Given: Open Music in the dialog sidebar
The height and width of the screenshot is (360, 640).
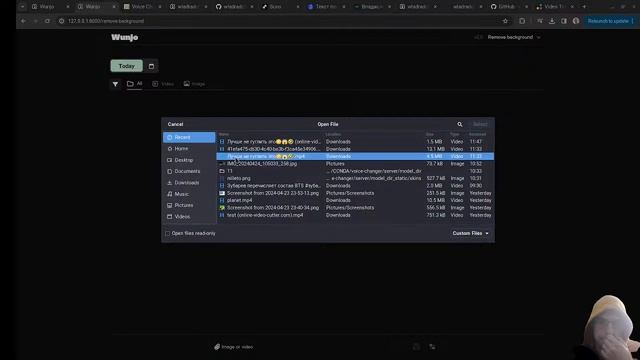Looking at the screenshot, I should coord(189,194).
